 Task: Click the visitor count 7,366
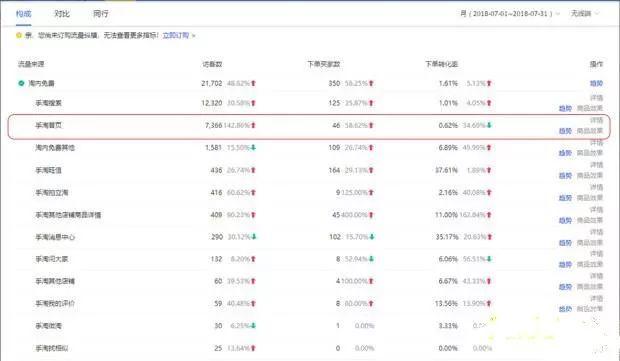click(214, 125)
